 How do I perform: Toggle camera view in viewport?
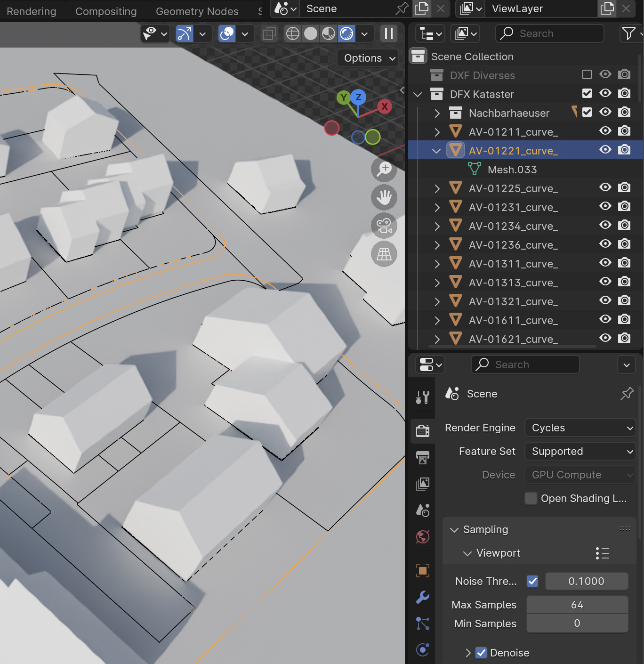pyautogui.click(x=384, y=226)
